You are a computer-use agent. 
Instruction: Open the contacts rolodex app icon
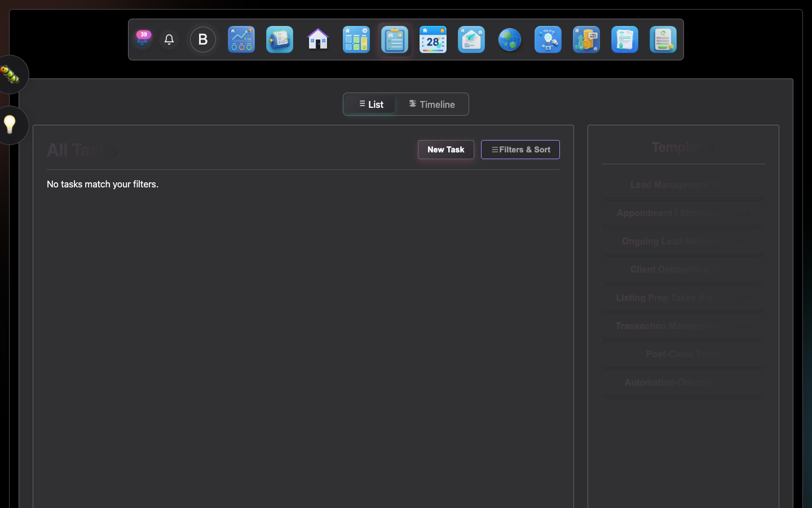click(x=279, y=40)
